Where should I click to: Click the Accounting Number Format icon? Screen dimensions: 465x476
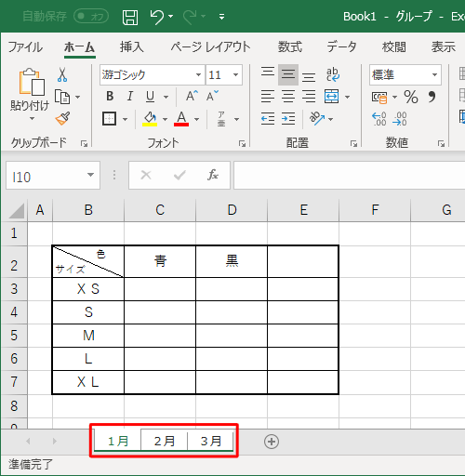click(379, 98)
